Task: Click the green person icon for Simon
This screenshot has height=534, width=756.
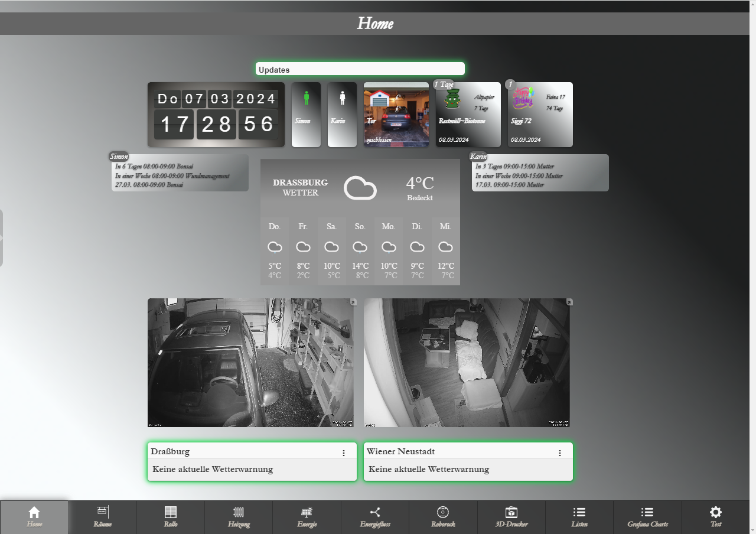Action: click(x=306, y=98)
